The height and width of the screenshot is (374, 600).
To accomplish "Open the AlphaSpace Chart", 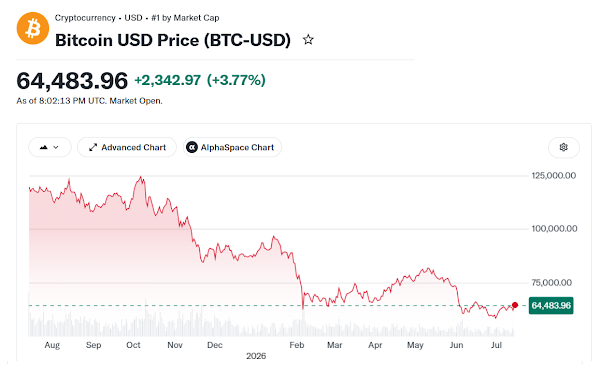I will pos(232,147).
